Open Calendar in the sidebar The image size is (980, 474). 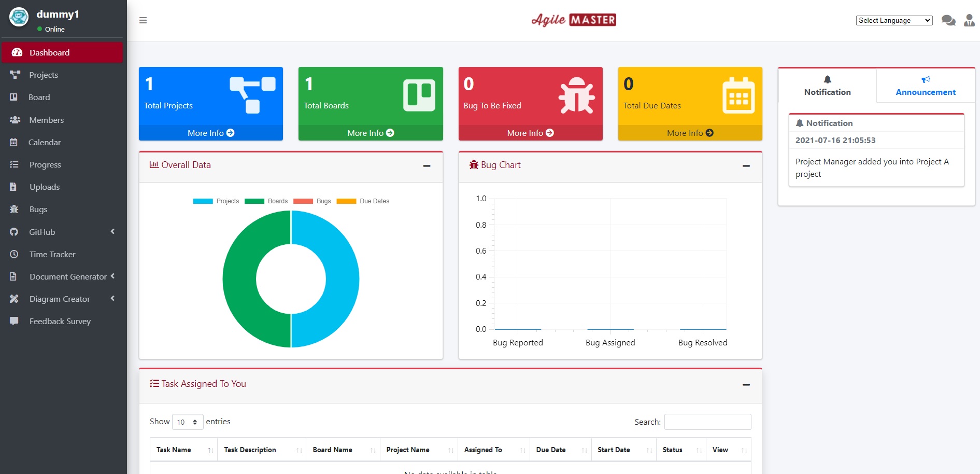(x=62, y=142)
